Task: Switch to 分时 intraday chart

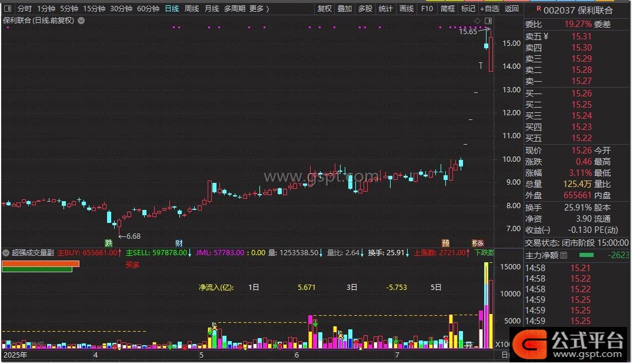Action: click(x=25, y=8)
